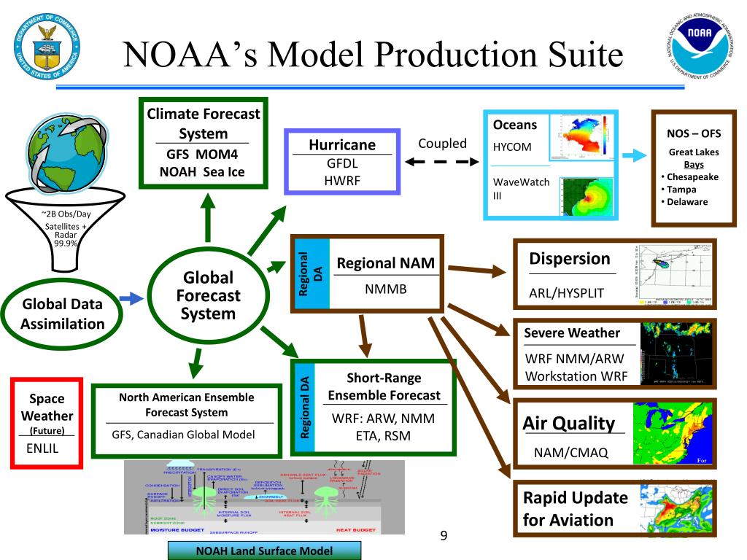Click the Climate Forecast System heading
This screenshot has width=747, height=560.
[204, 123]
